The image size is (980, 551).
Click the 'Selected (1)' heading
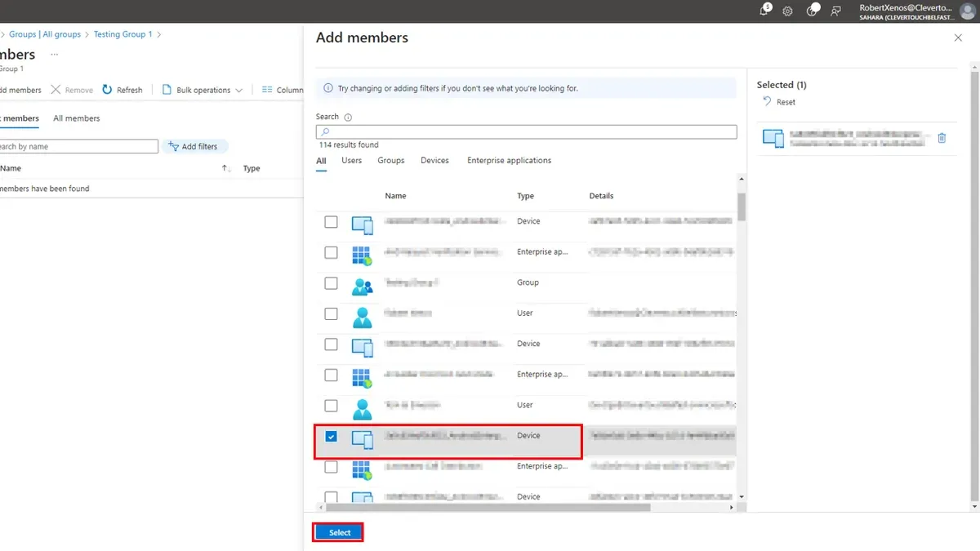782,85
